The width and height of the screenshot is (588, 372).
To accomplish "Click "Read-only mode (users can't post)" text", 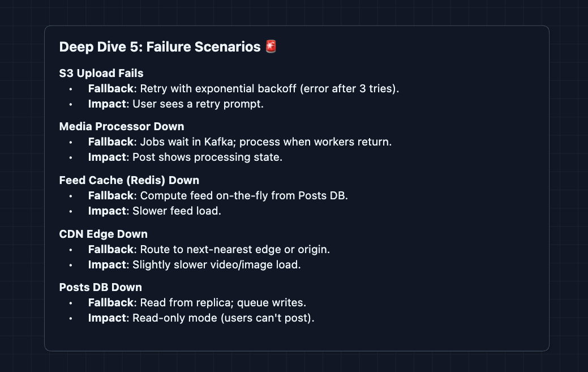I will click(x=223, y=318).
